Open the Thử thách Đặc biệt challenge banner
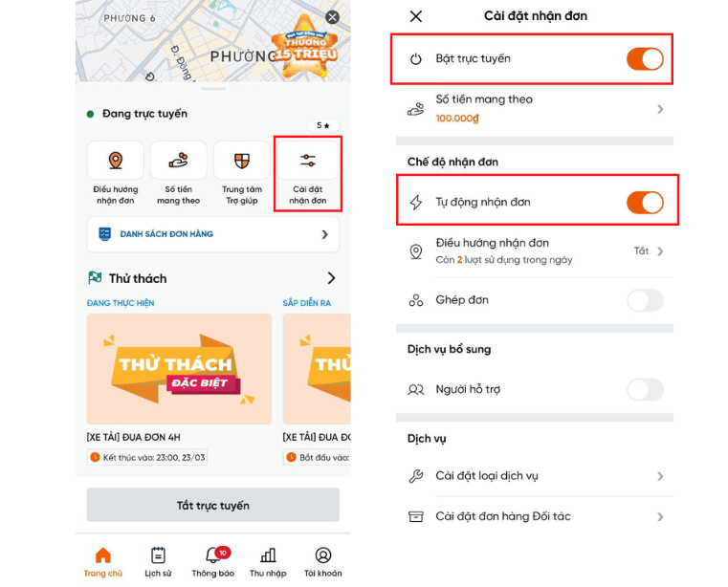The width and height of the screenshot is (728, 587). pos(179,369)
